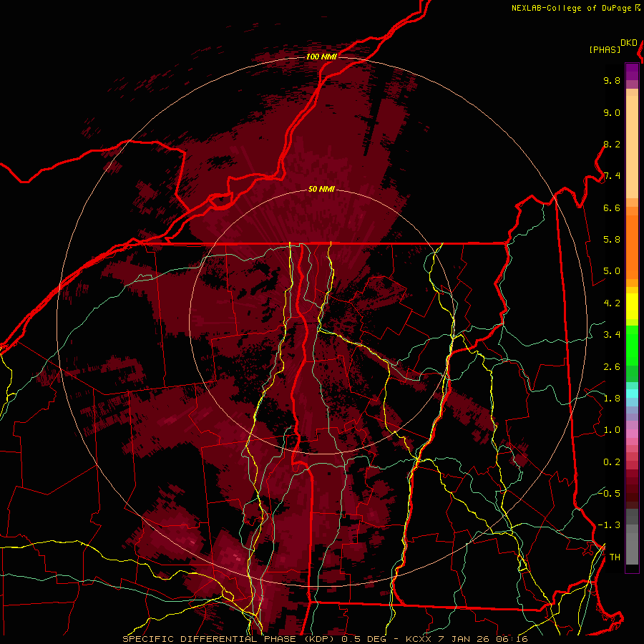Screen dimensions: 644x644
Task: Select the 2.6 legend value
Action: (612, 367)
